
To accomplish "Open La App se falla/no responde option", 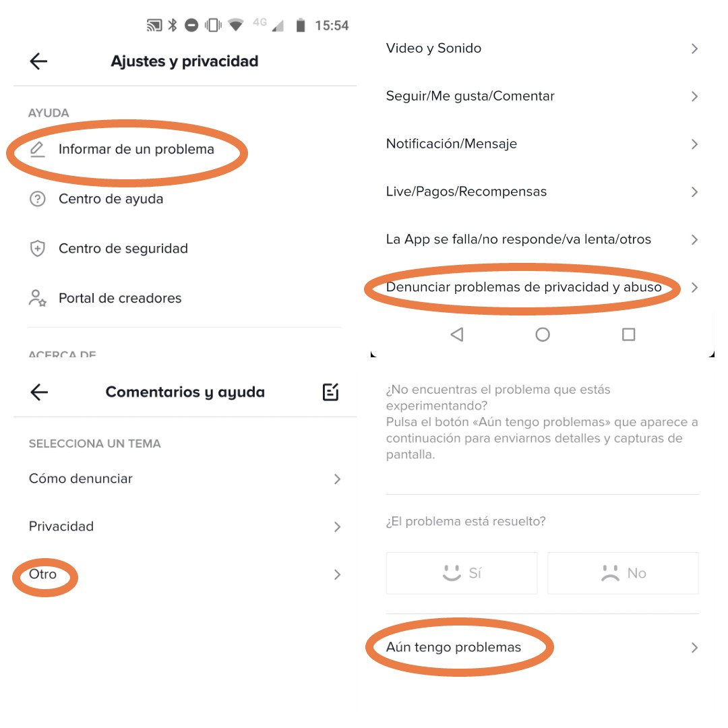I will coord(542,239).
